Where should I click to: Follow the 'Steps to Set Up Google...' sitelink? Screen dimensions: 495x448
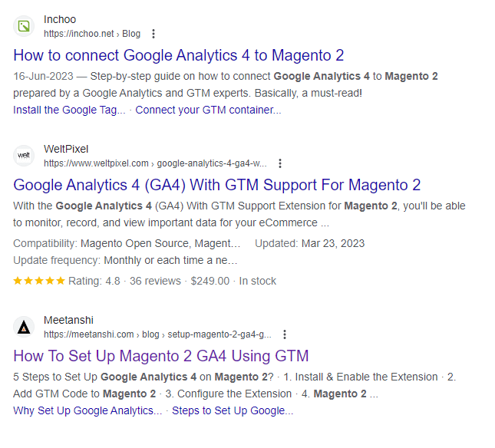click(233, 410)
